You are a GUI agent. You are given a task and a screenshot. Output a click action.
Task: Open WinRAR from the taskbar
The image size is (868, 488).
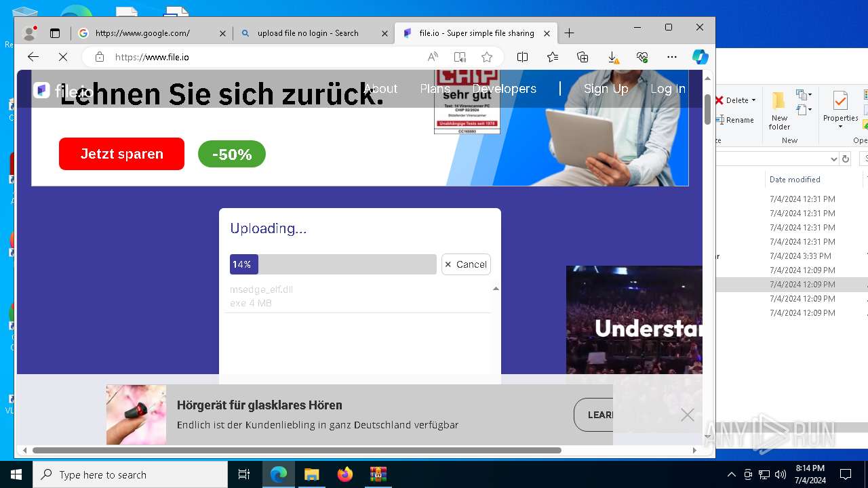pyautogui.click(x=378, y=474)
